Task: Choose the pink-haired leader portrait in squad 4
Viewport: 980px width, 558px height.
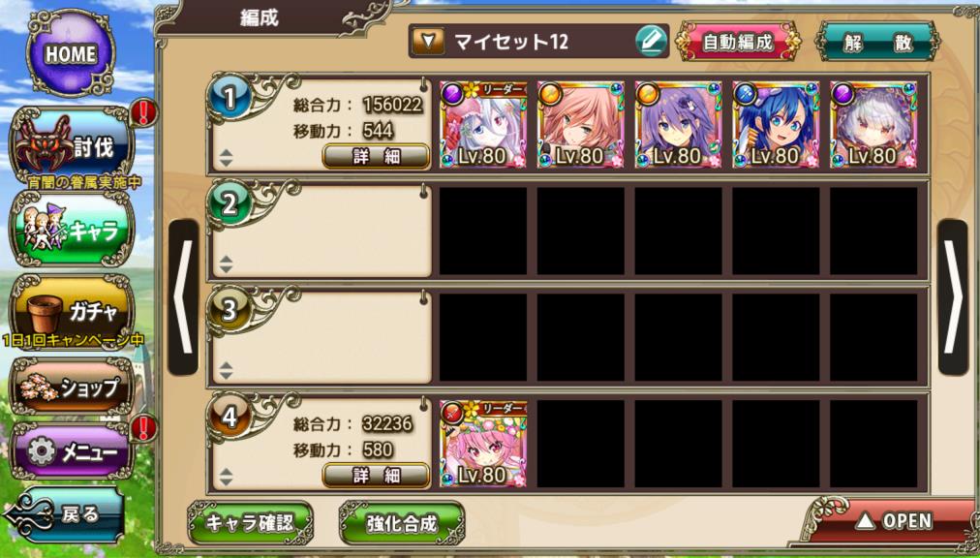Action: click(483, 444)
